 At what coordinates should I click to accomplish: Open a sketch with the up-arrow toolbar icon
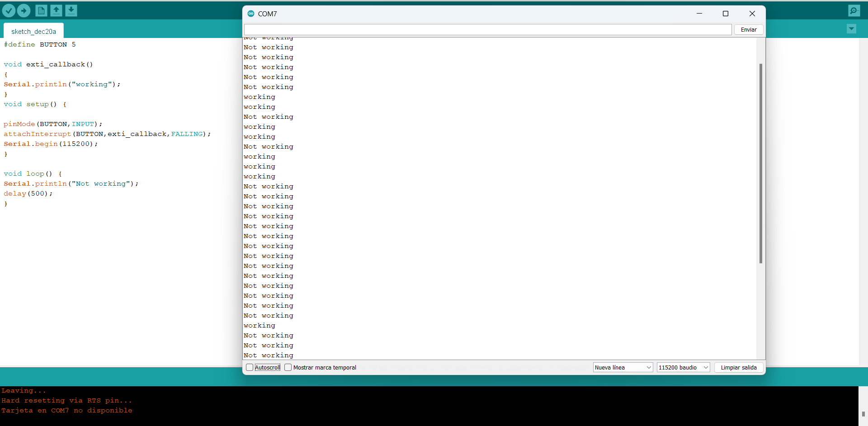coord(56,10)
